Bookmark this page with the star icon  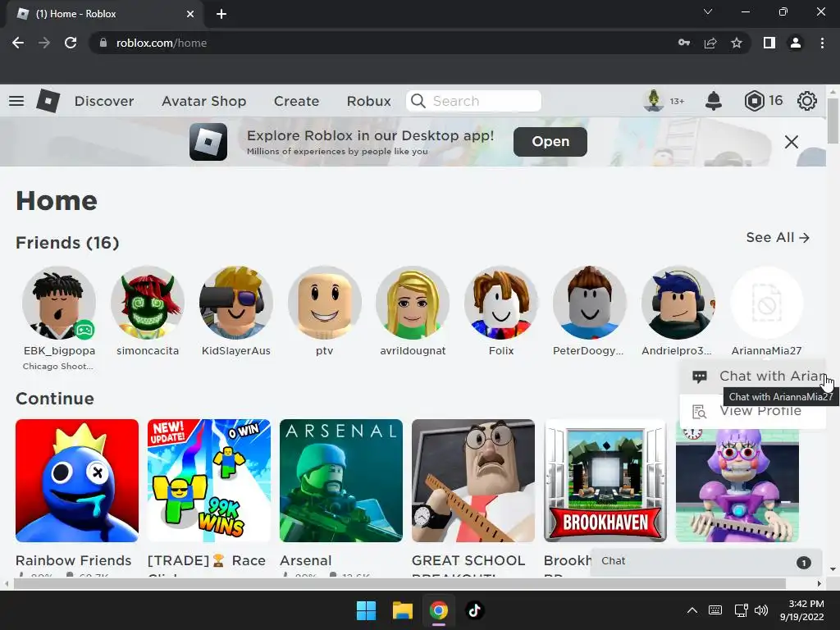pos(737,43)
